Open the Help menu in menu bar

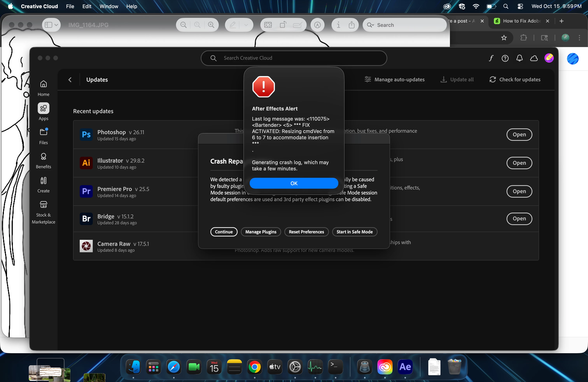pos(131,6)
